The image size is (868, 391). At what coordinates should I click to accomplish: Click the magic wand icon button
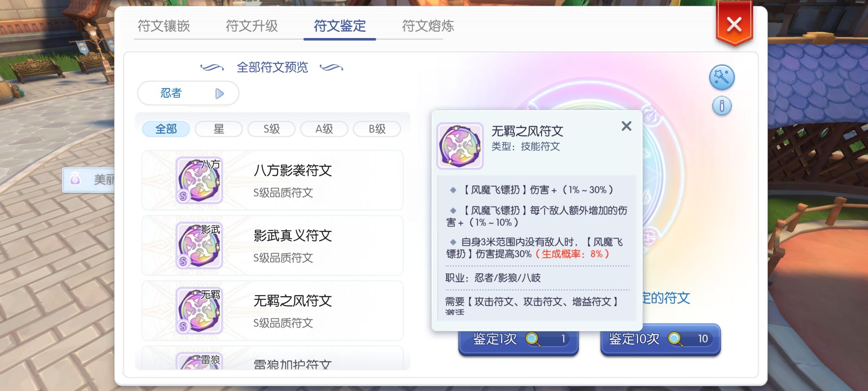(722, 77)
